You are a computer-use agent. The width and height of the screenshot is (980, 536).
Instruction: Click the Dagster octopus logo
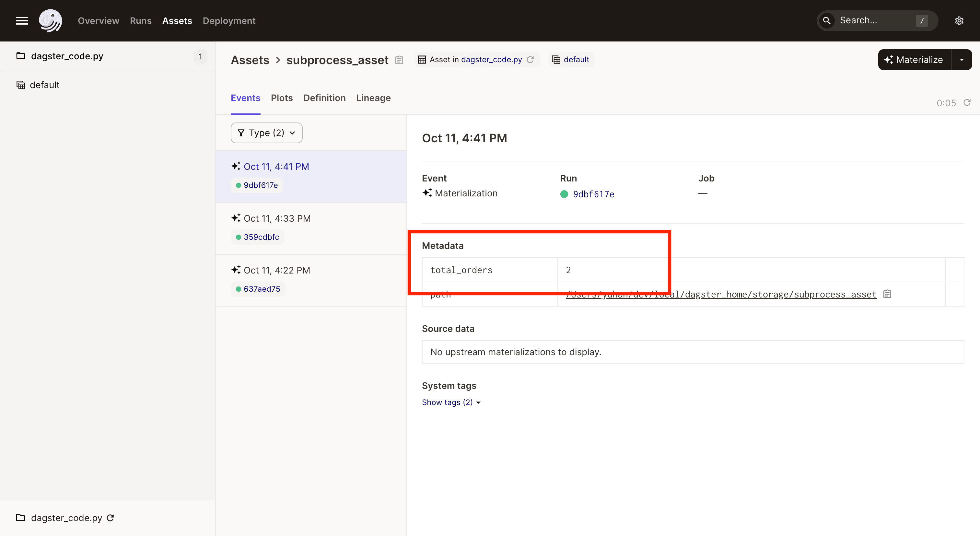(50, 20)
